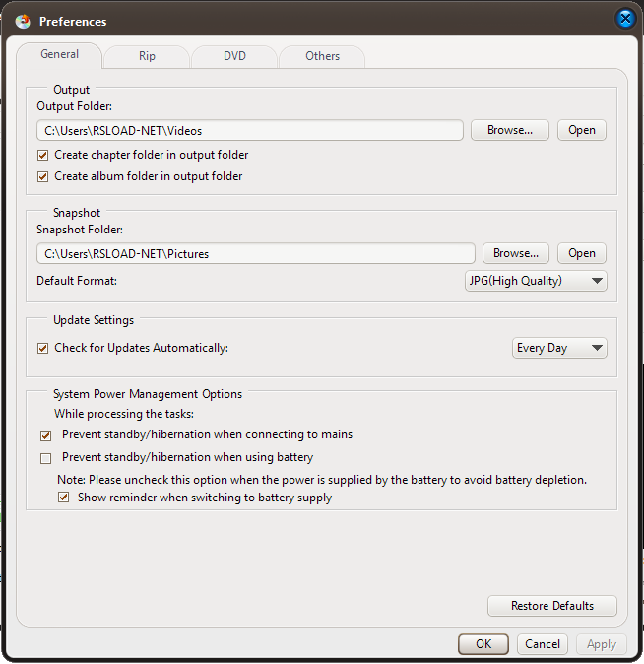Close the Preferences dialog with the blue X
This screenshot has height=664, width=644.
point(625,19)
